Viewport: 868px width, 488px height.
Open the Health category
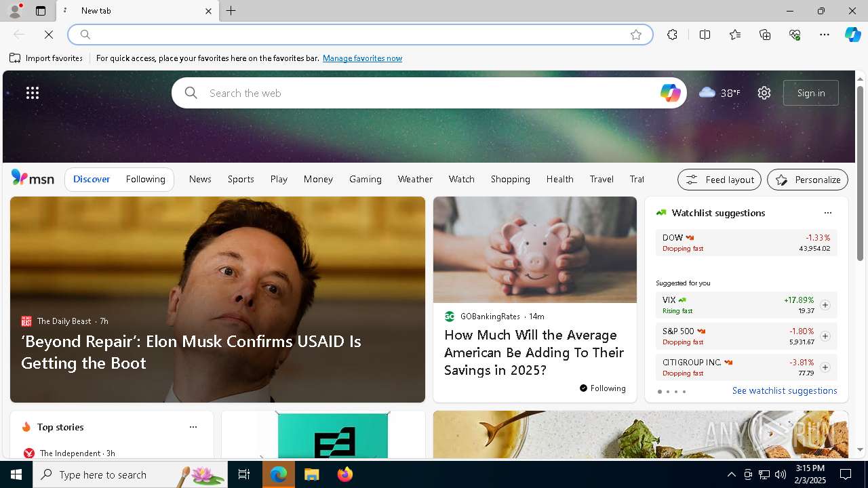(559, 179)
